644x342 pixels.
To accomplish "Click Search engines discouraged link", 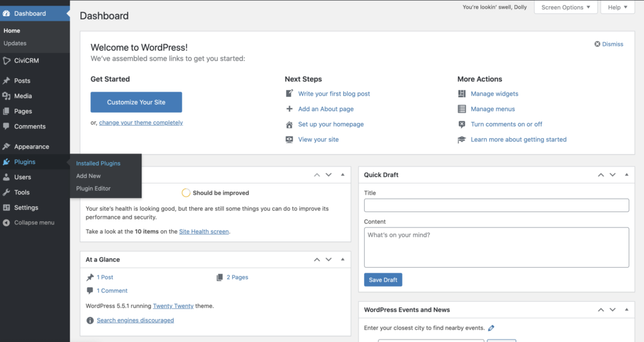I will click(x=135, y=320).
